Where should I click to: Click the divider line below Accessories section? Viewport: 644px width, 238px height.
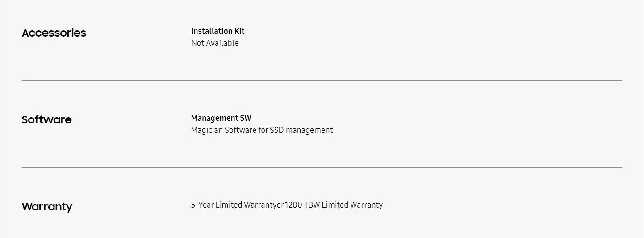322,81
